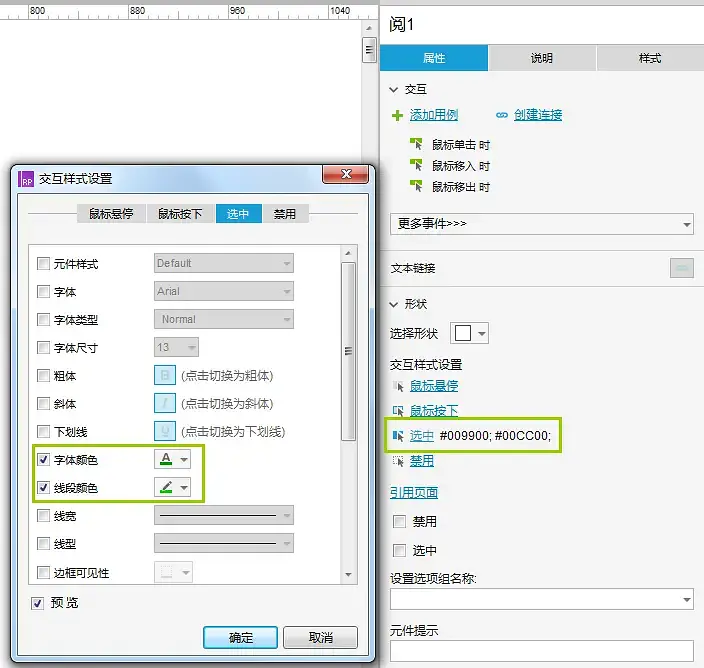Click the 创建连接 link
The image size is (704, 668).
(x=538, y=115)
